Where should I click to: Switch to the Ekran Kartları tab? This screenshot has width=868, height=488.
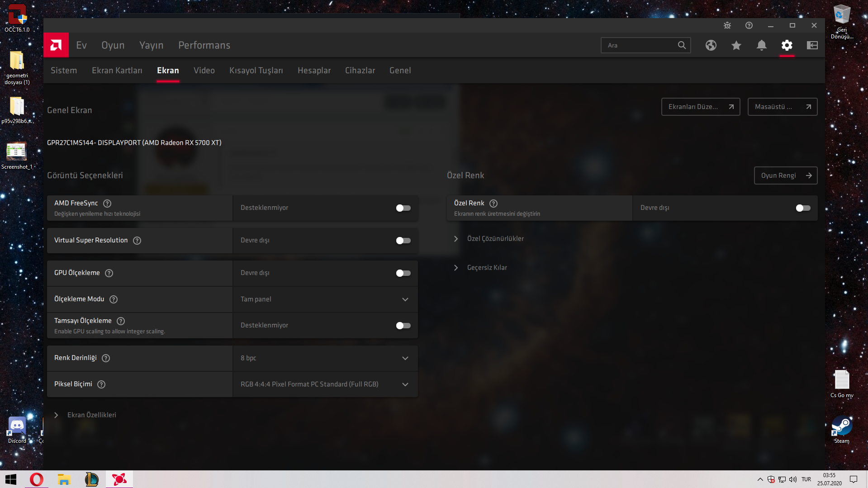(x=117, y=71)
